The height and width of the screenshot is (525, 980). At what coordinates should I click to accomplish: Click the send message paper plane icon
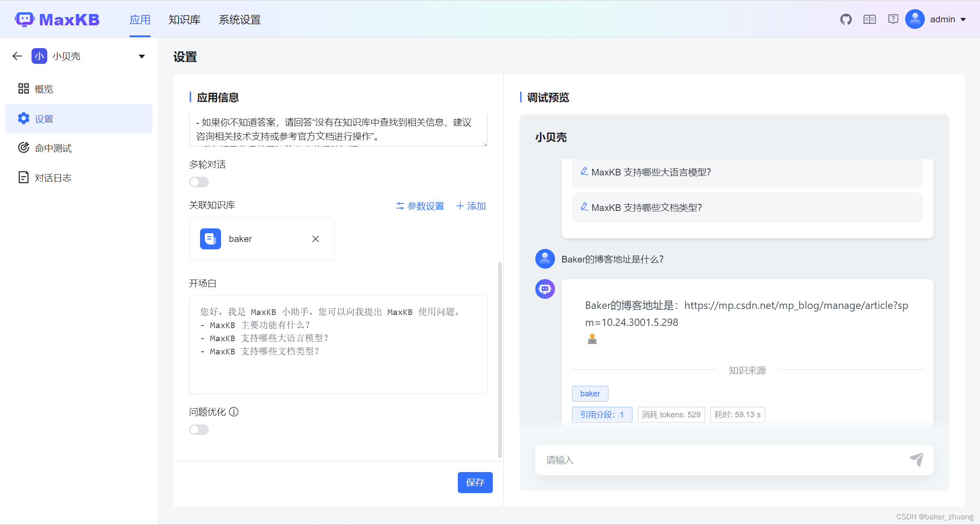pyautogui.click(x=917, y=460)
